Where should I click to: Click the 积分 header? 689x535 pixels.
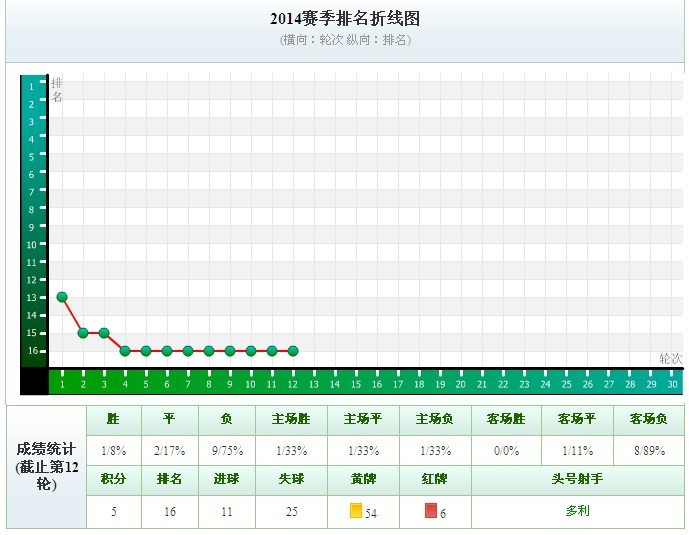(114, 479)
